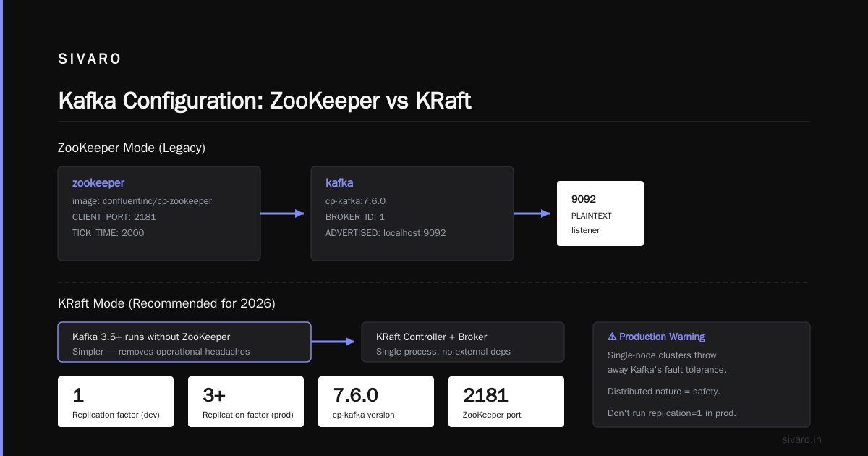This screenshot has width=868, height=456.
Task: Click the '1' replication factor value
Action: click(x=77, y=395)
